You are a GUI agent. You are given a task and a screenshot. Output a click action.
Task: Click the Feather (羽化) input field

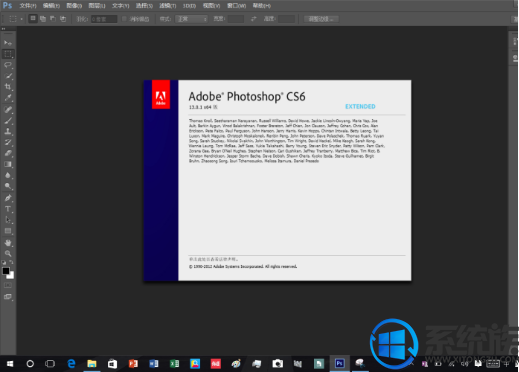pyautogui.click(x=104, y=19)
